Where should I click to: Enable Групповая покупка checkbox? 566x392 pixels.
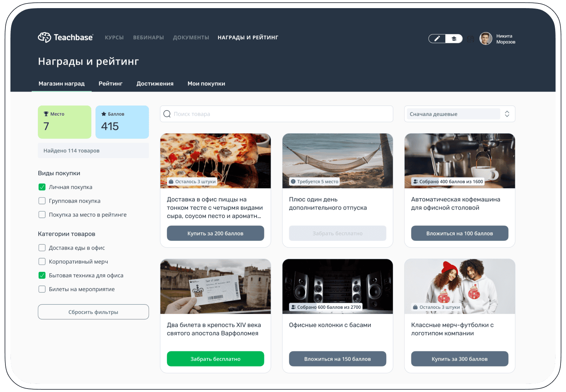click(42, 201)
